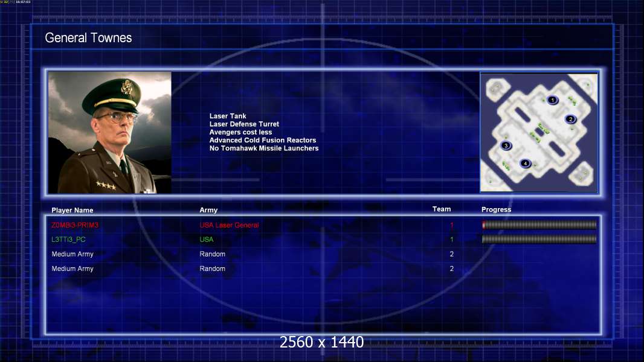Click the General Townes title text

[88, 38]
